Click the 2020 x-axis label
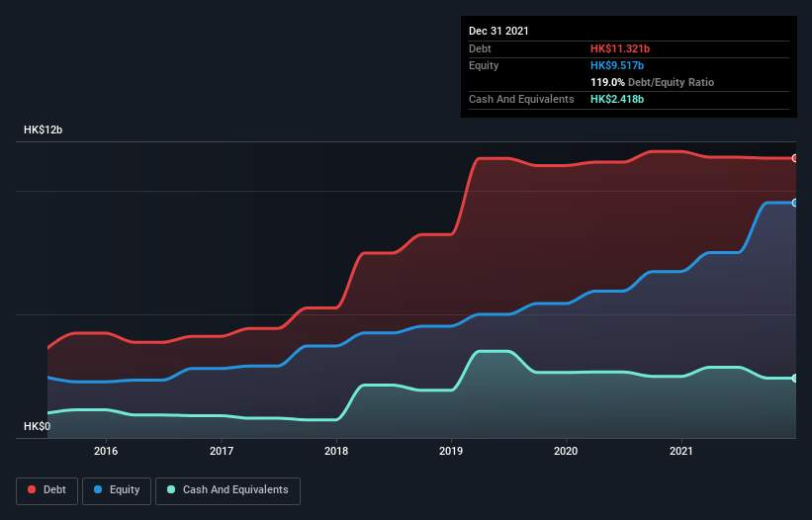812x520 pixels. pos(566,451)
